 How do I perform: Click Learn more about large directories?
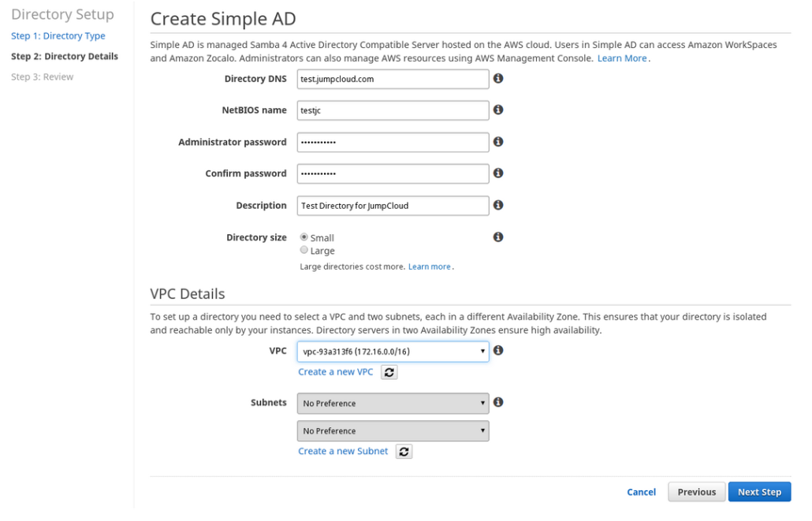pyautogui.click(x=430, y=266)
